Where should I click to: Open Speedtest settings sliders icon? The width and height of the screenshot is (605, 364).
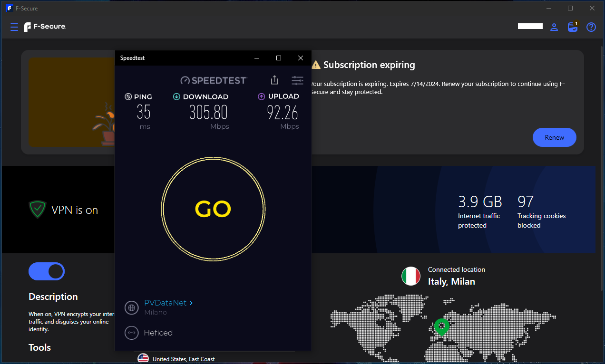point(297,80)
